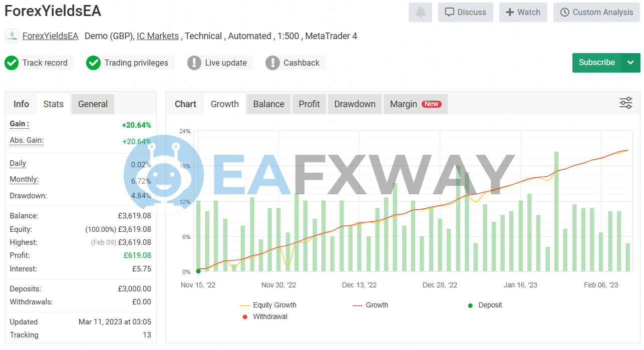
Task: Select the Profit chart tab
Action: [309, 104]
